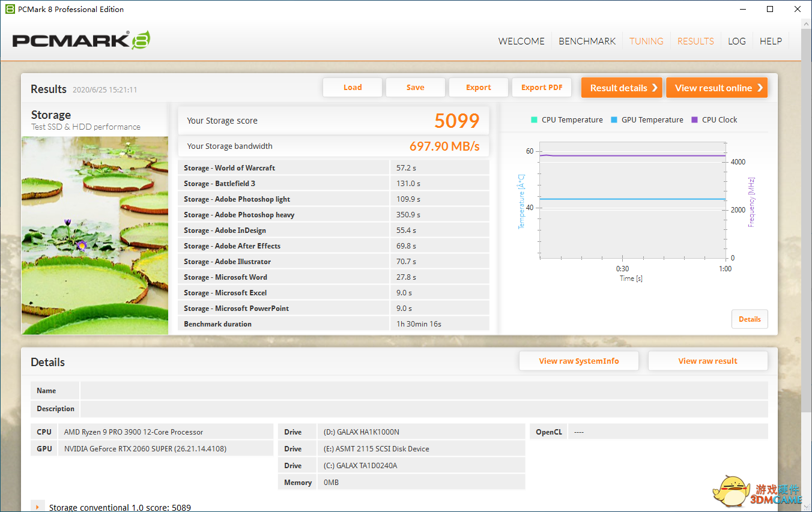The image size is (812, 512).
Task: Click View result online
Action: tap(717, 88)
